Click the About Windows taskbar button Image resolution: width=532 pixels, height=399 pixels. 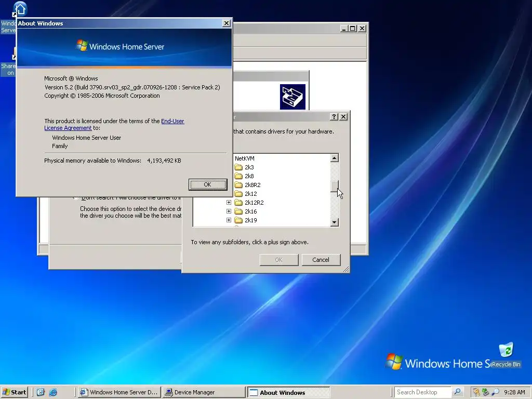(x=288, y=393)
